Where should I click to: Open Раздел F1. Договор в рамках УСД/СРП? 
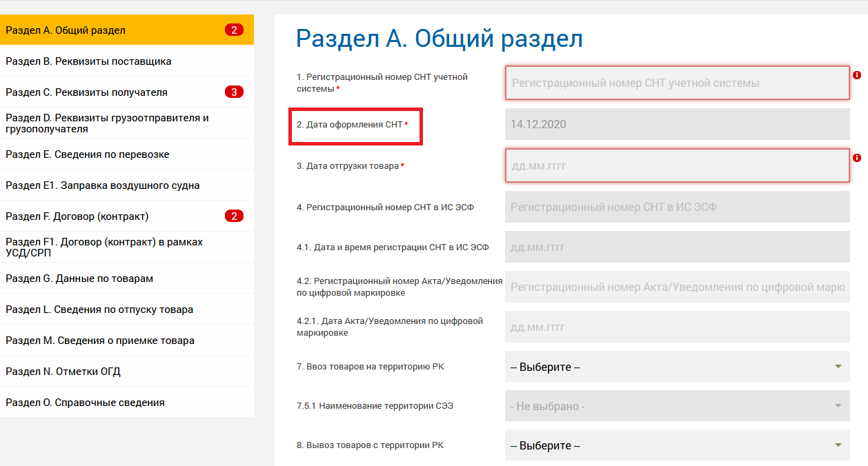127,247
